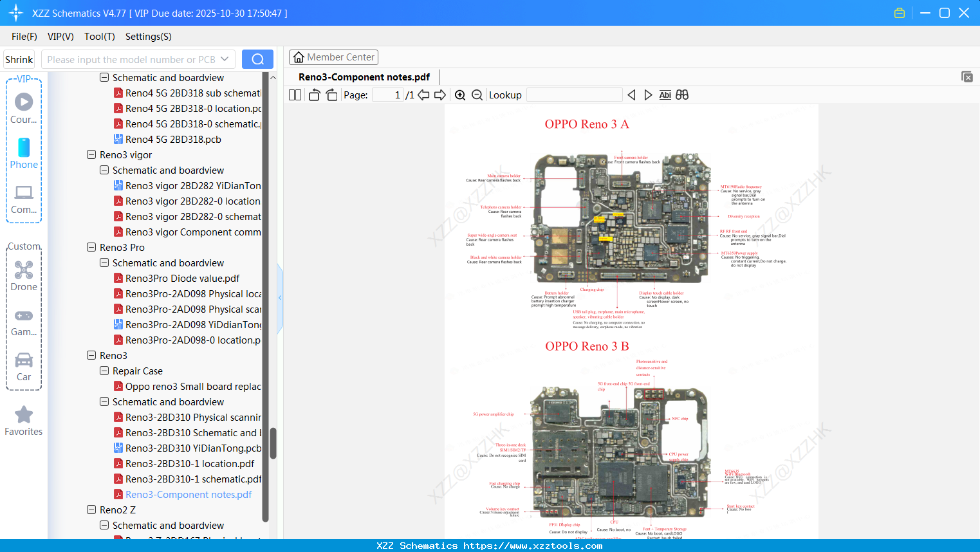Select the Reno3-Component notes.pdf tab
This screenshot has height=552, width=980.
tap(364, 77)
